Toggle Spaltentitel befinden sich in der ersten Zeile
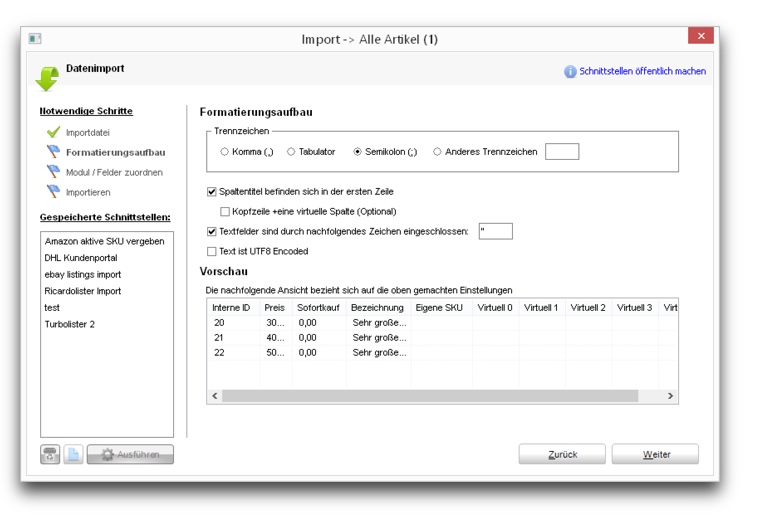 point(211,192)
